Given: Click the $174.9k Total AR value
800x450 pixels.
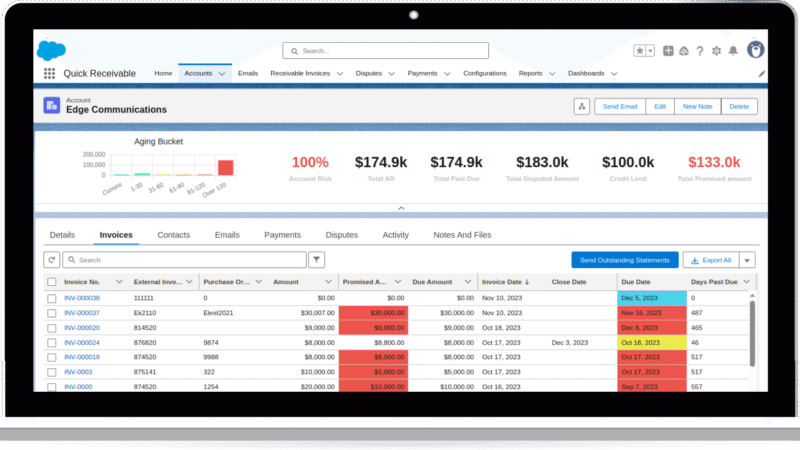Looking at the screenshot, I should (x=381, y=162).
